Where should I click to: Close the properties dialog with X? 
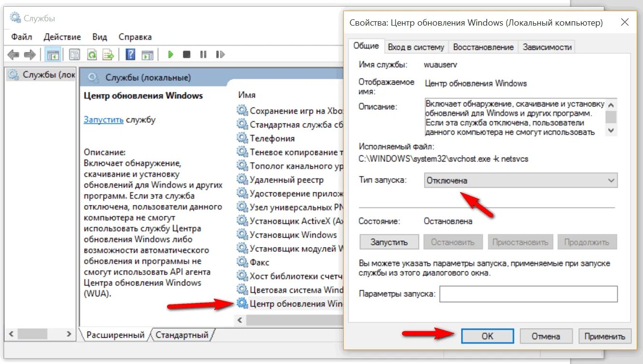pyautogui.click(x=625, y=22)
